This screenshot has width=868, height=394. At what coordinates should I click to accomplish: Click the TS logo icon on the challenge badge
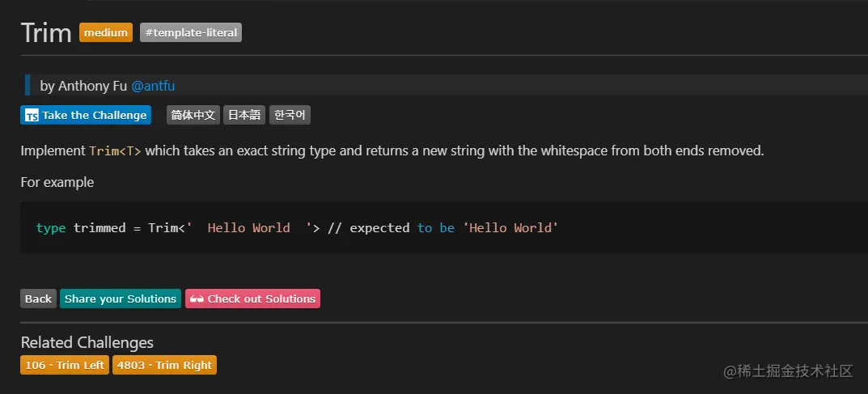pyautogui.click(x=32, y=116)
